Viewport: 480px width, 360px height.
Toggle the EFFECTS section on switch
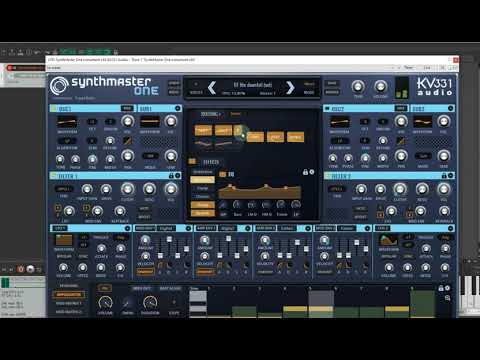point(192,161)
